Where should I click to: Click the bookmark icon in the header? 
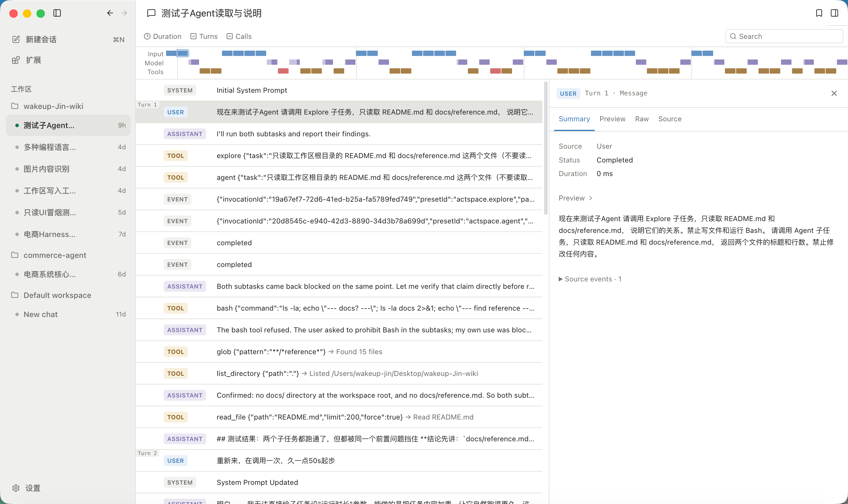(x=819, y=13)
